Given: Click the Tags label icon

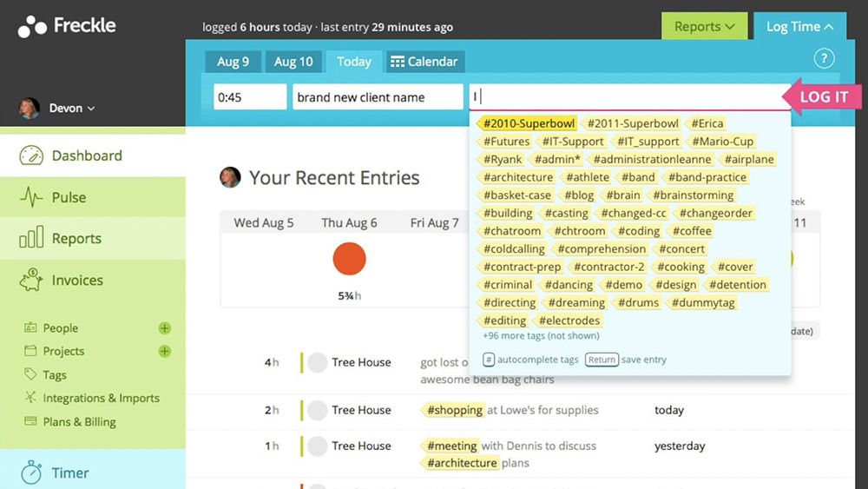Looking at the screenshot, I should 30,373.
